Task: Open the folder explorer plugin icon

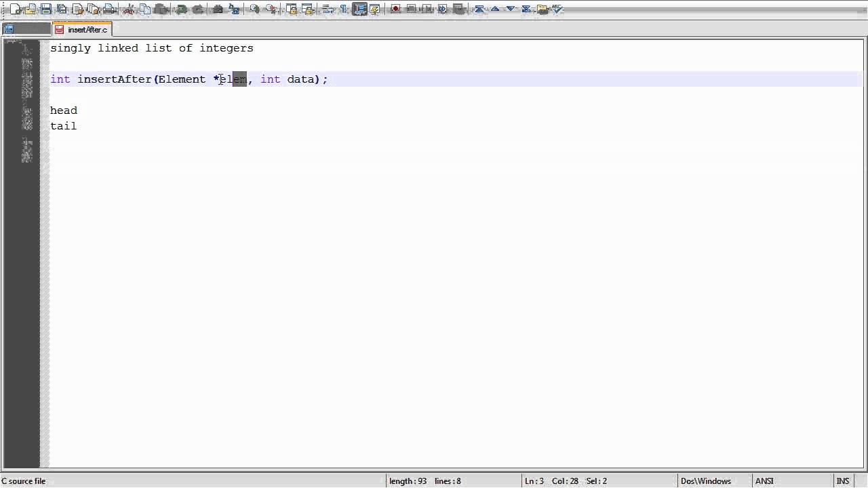Action: point(542,9)
